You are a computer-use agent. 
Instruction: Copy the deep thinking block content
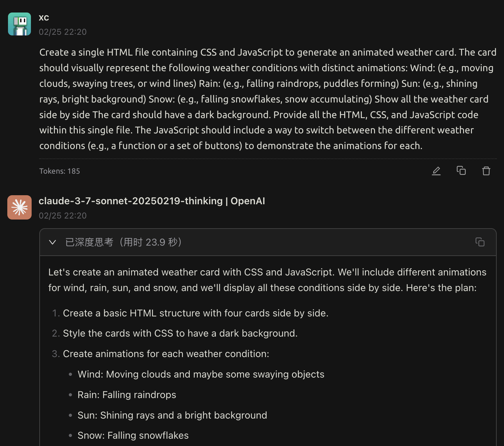480,242
